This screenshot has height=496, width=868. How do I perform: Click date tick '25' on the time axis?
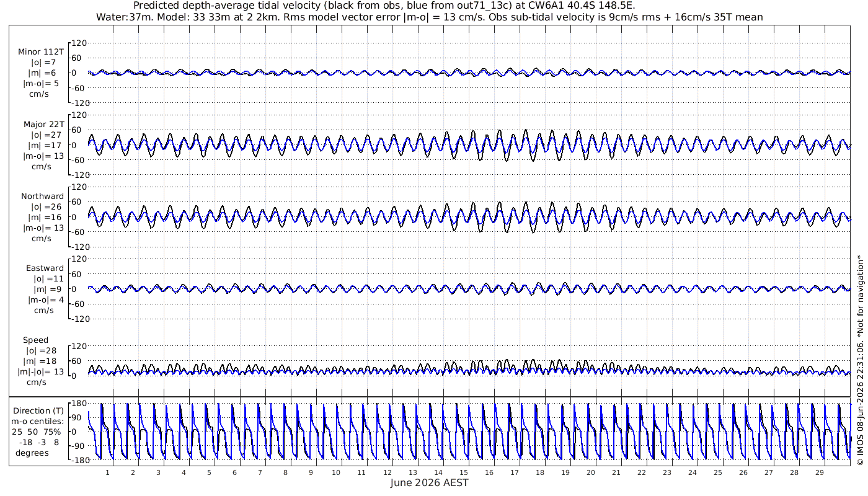point(718,472)
